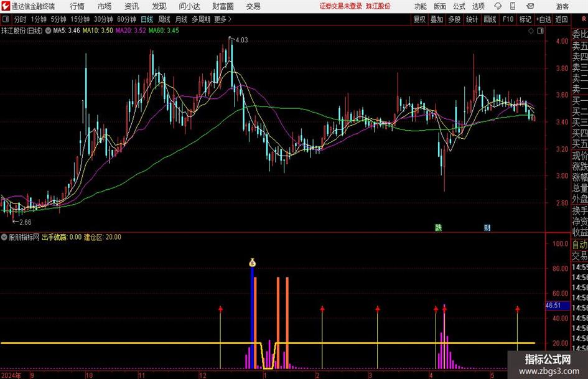
Task: Click the MA10: 3.50 label
Action: pos(98,30)
